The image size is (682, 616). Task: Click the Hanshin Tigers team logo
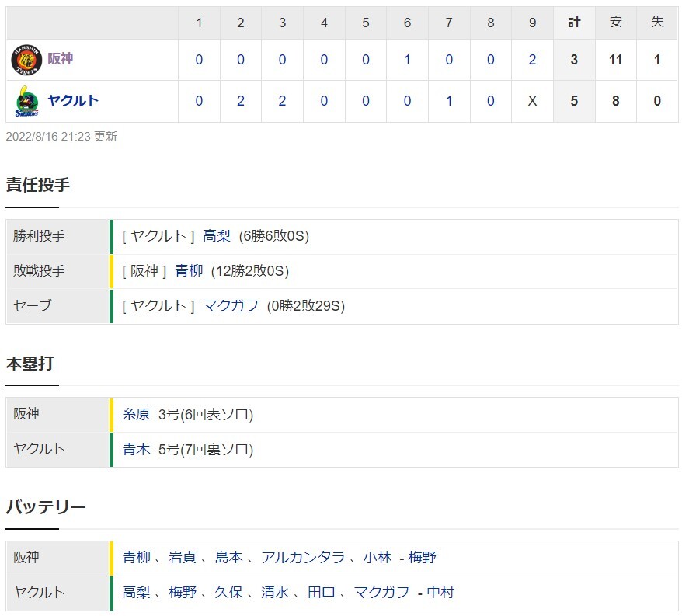26,60
